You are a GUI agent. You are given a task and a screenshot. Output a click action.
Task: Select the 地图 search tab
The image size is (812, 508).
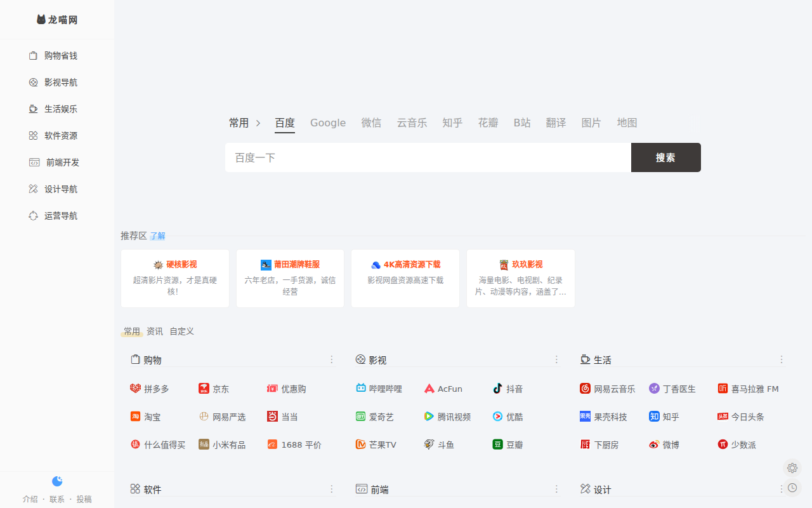(x=627, y=123)
